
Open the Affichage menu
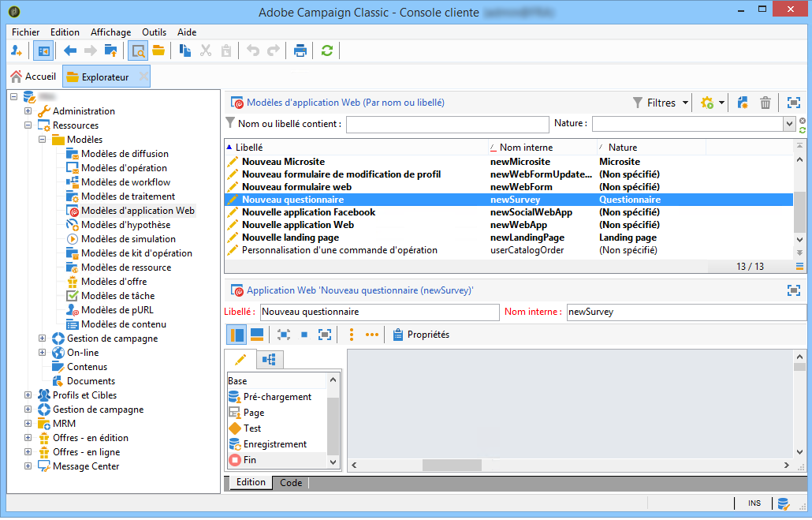click(x=111, y=32)
